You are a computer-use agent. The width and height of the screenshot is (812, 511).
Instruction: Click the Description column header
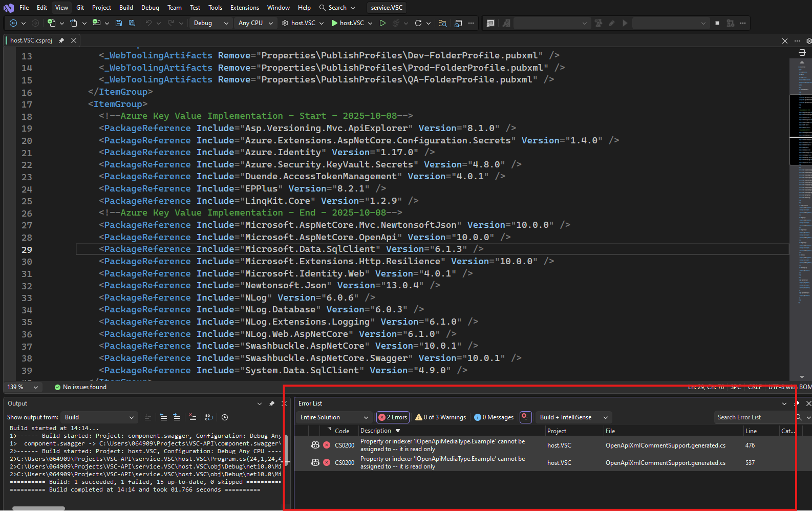[x=376, y=431]
